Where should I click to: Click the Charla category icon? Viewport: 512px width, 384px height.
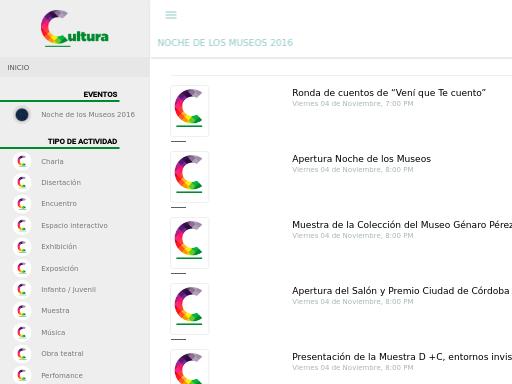22,161
